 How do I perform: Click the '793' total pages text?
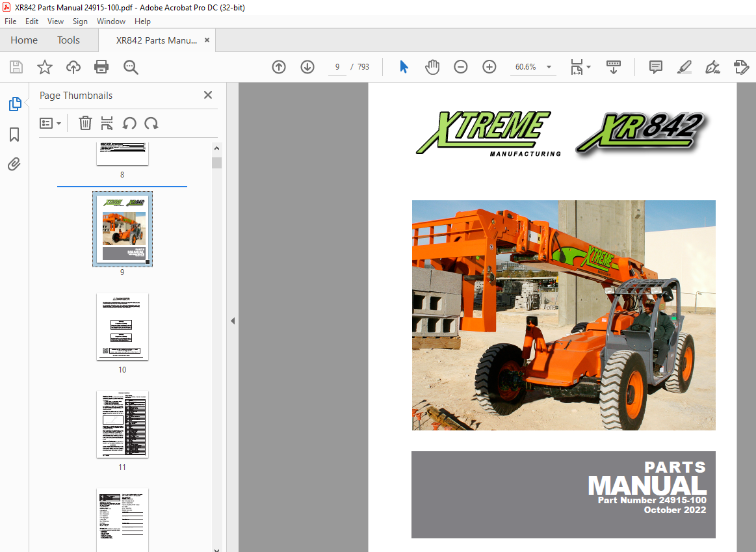point(363,67)
